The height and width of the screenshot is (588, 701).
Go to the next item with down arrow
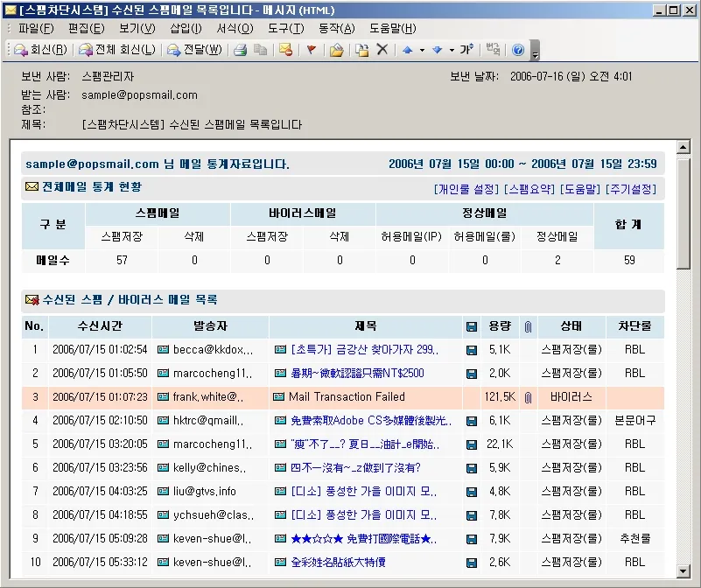click(438, 50)
